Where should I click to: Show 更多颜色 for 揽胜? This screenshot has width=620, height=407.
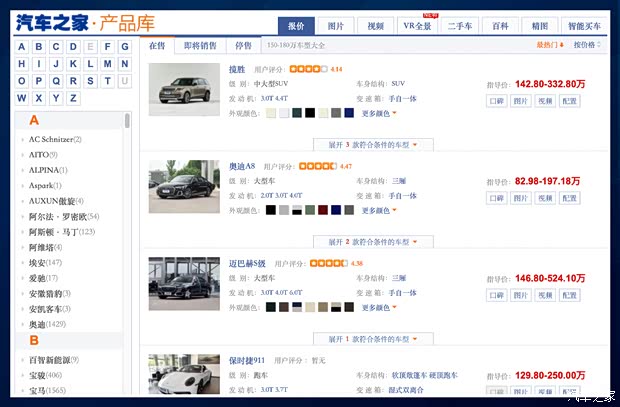click(378, 114)
